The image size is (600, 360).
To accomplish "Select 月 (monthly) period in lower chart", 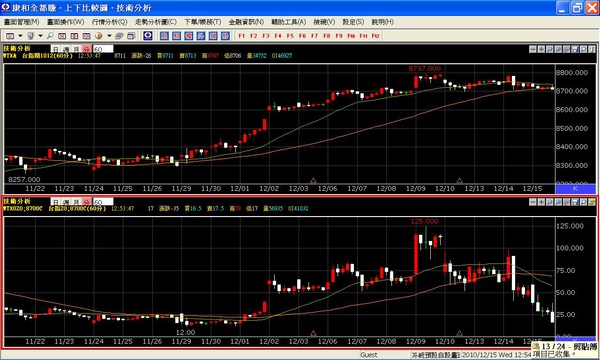I will (x=77, y=202).
